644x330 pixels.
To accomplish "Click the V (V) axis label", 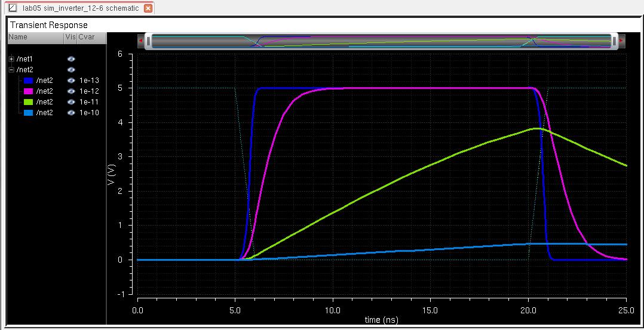I will [111, 174].
